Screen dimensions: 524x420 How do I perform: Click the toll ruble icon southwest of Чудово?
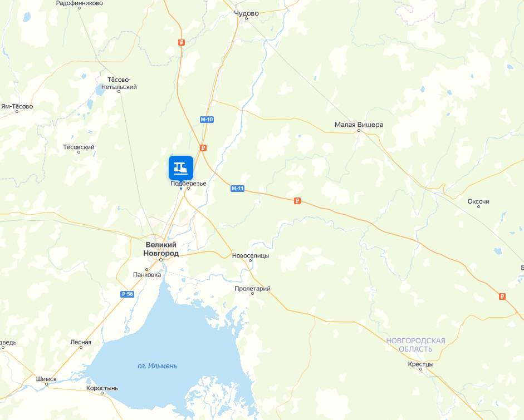[x=182, y=42]
